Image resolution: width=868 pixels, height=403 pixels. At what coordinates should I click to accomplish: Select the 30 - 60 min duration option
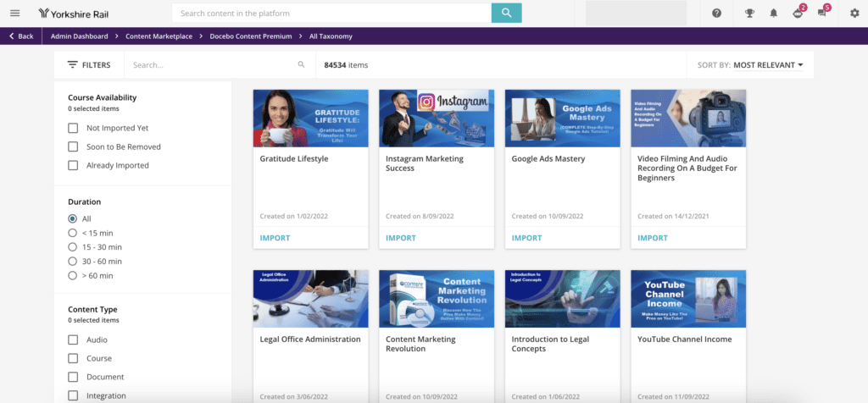(73, 262)
